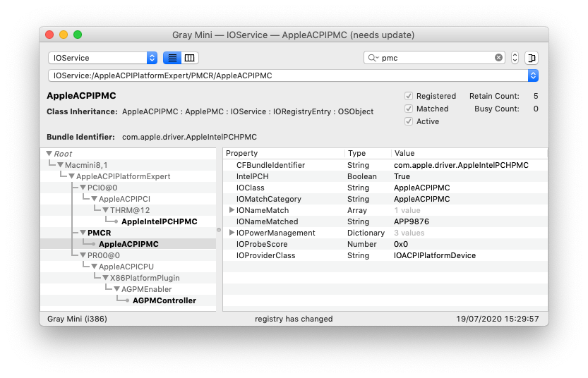Select the IOProviderClass property row

(x=385, y=255)
